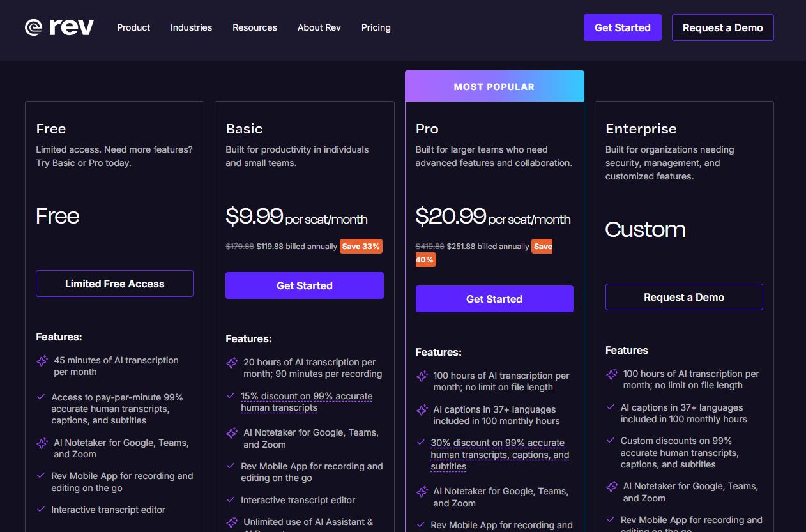806x532 pixels.
Task: Click the sparkle icon beside Basic's Unlimited AI Assistant feature
Action: [x=231, y=522]
